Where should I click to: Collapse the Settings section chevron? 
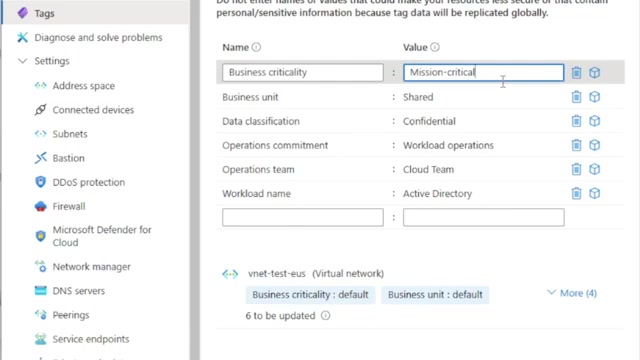(x=23, y=61)
